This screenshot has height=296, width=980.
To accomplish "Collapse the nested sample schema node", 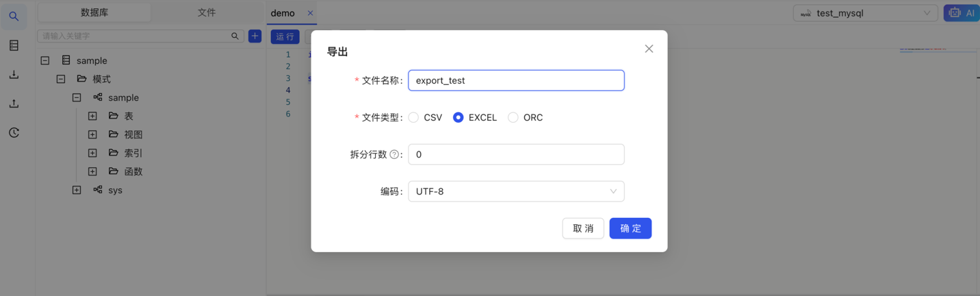I will pos(77,97).
